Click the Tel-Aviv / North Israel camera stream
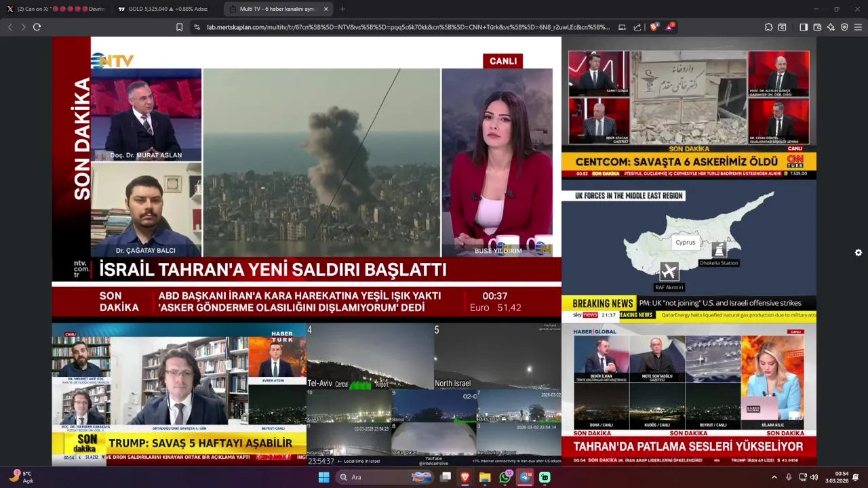Viewport: 868px width, 488px height. 434,394
